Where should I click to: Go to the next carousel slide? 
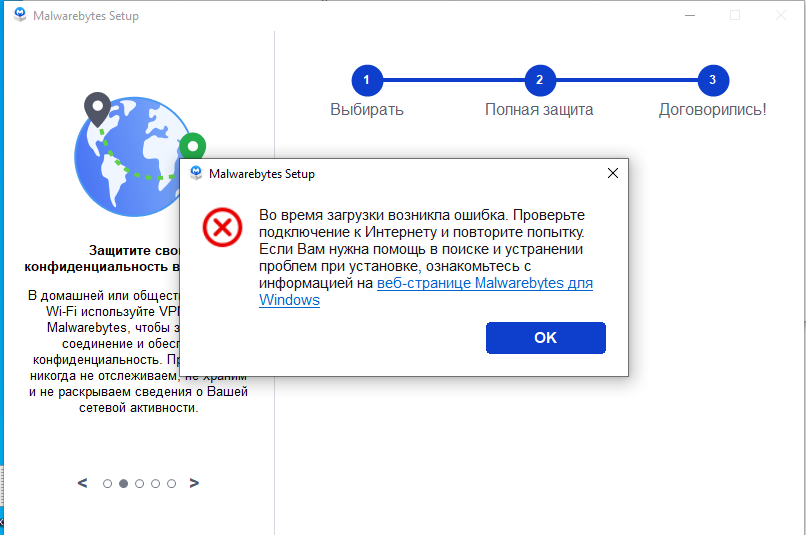click(194, 483)
